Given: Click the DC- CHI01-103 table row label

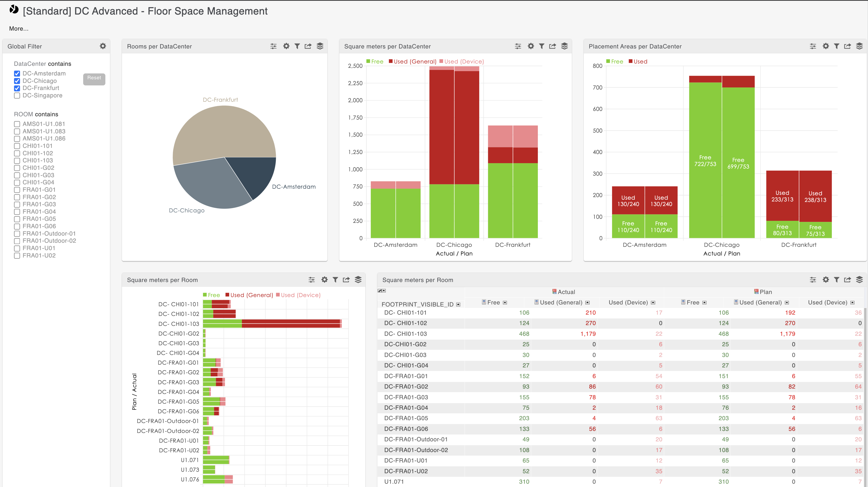Looking at the screenshot, I should [x=405, y=334].
